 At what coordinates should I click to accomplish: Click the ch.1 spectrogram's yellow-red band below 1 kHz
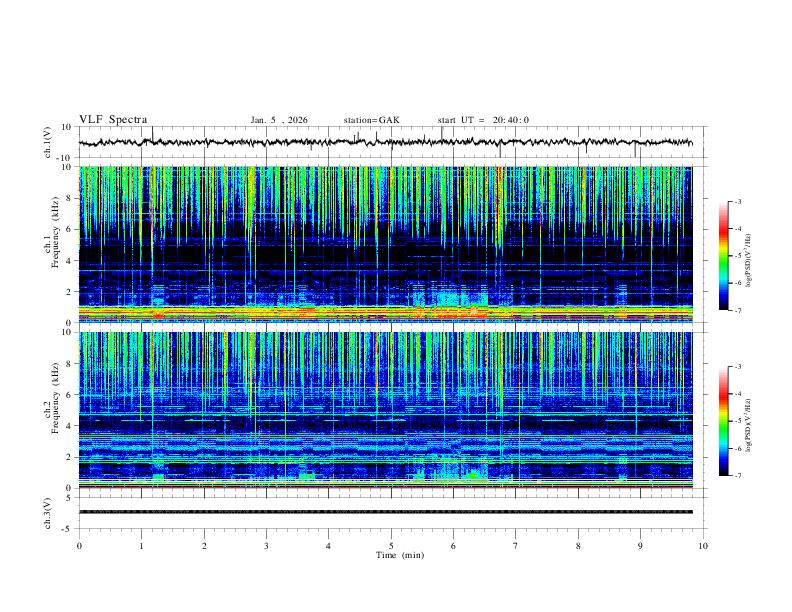click(x=385, y=313)
